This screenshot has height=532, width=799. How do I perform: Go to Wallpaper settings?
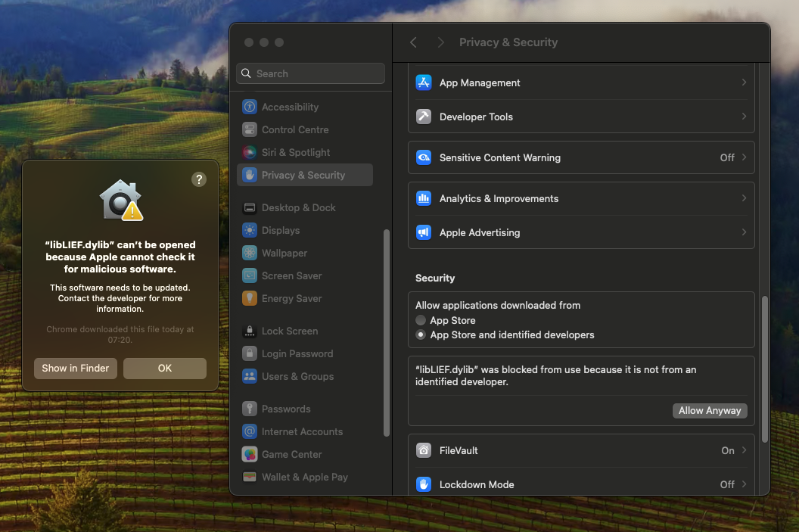305,253
